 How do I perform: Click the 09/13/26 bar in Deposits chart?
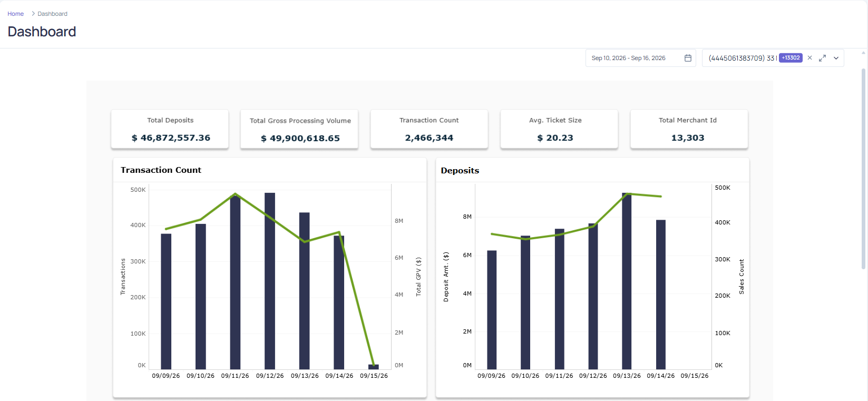click(627, 281)
